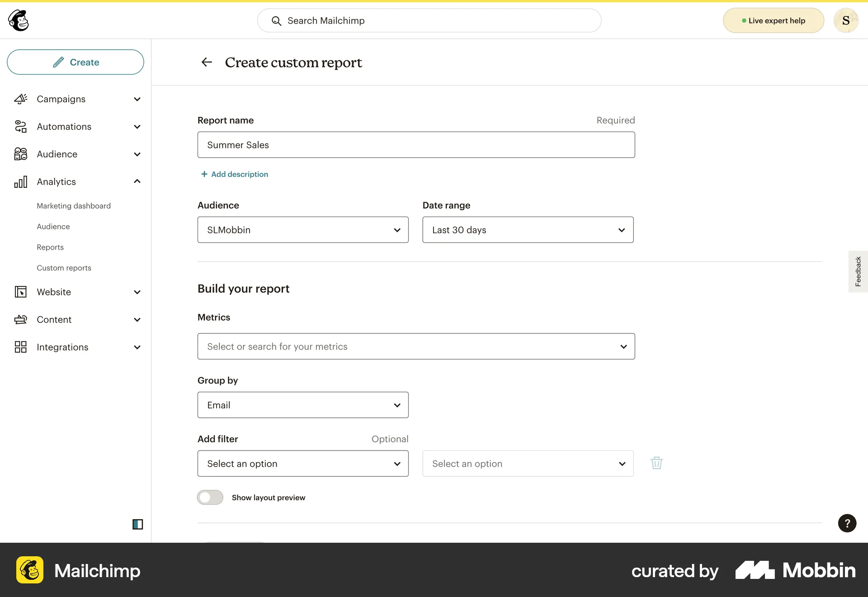
Task: Click the pencil icon in Create
Action: (x=58, y=62)
